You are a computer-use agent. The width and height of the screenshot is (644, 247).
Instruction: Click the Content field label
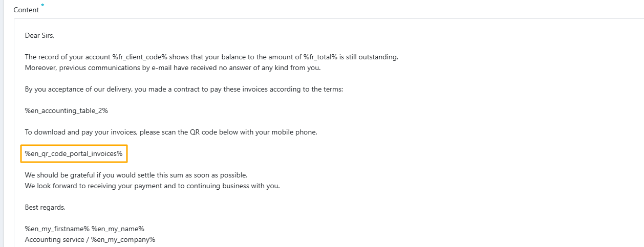point(26,10)
